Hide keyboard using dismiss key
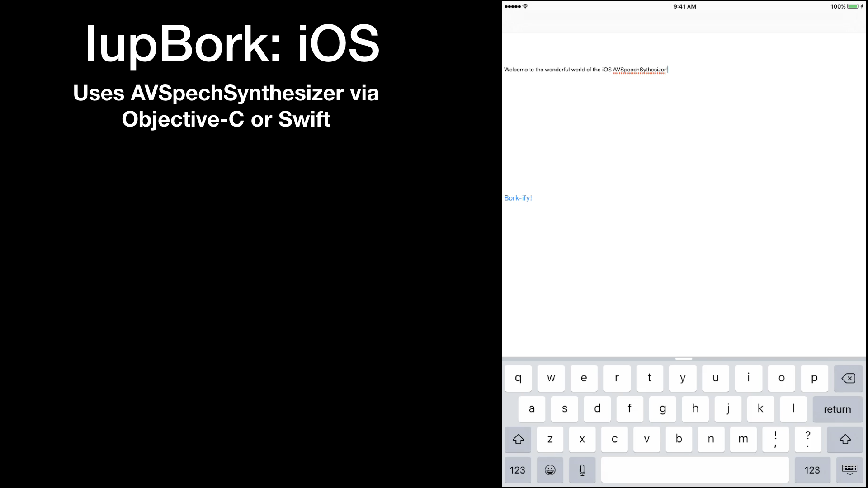 point(849,470)
